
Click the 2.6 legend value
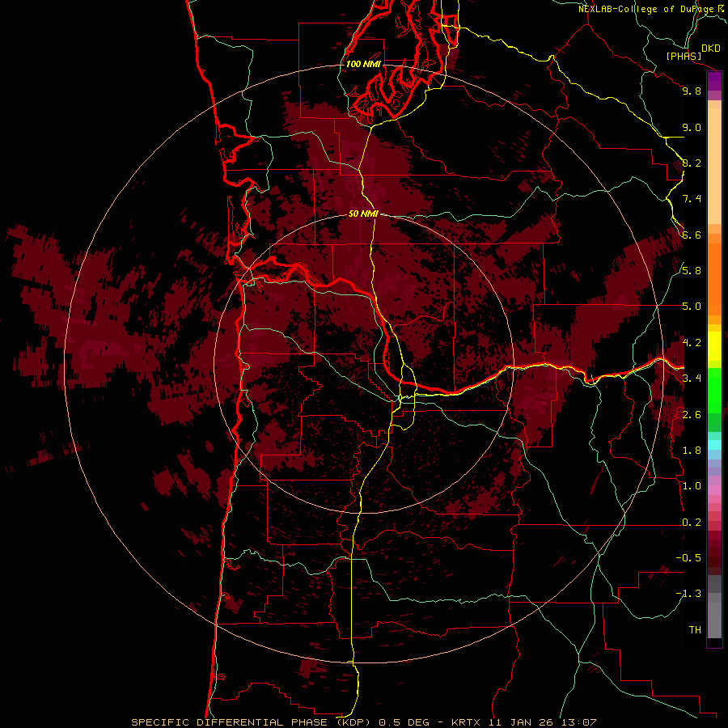click(692, 415)
